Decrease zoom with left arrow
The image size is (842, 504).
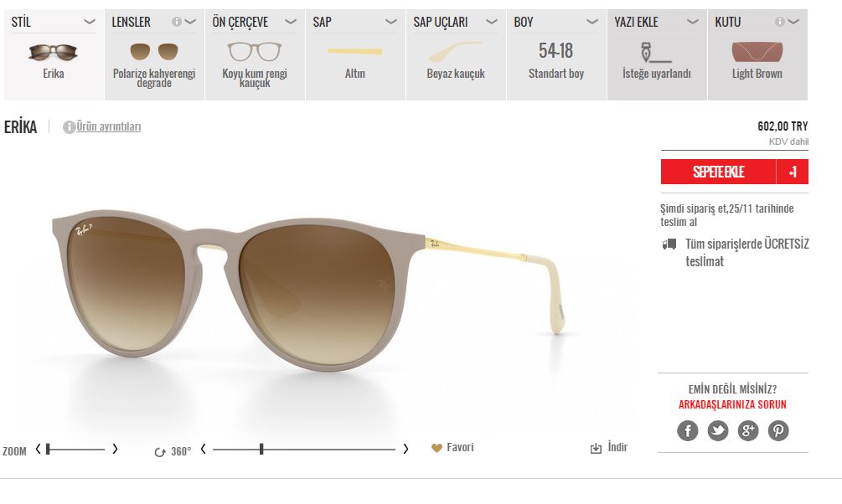click(x=39, y=449)
